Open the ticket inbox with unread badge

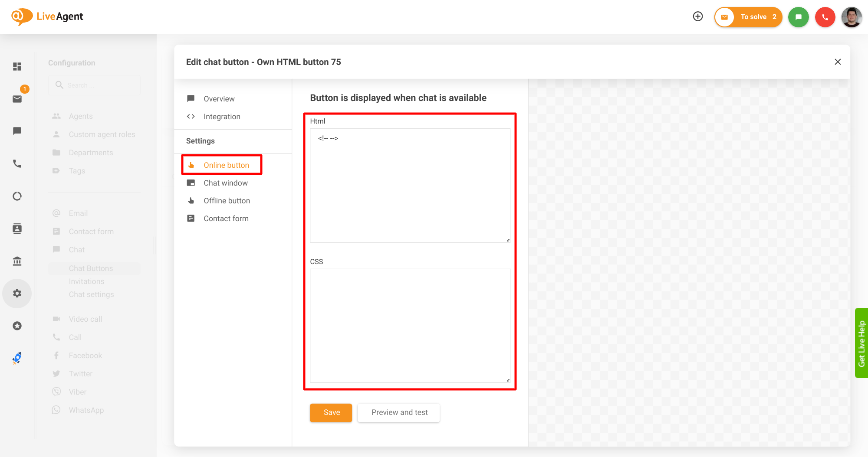17,99
